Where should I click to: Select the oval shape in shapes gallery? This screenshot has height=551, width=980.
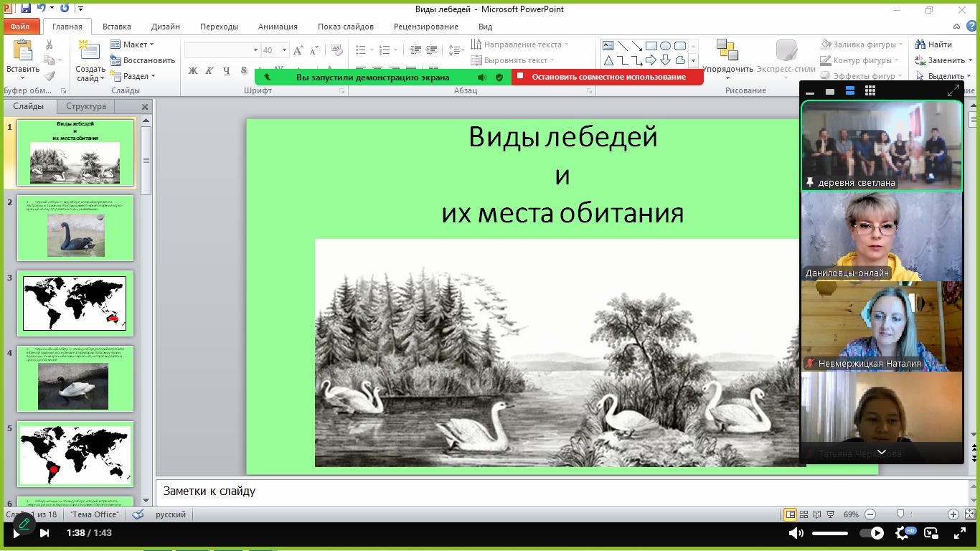click(665, 46)
